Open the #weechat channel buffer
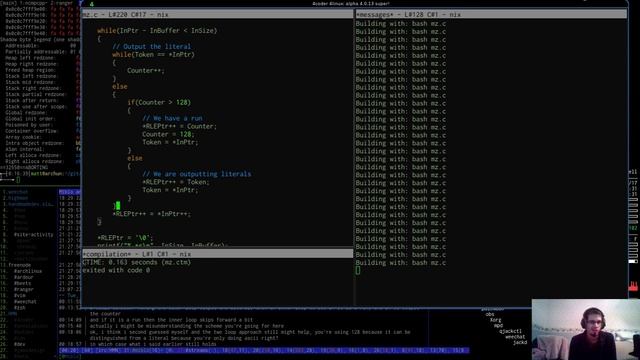The image size is (640, 360). point(25,302)
